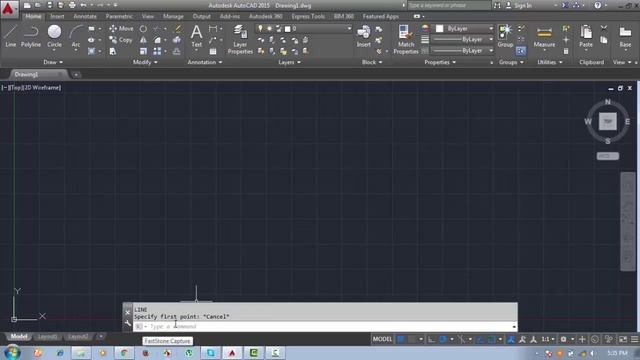Expand the Annotation panel
Image resolution: width=640 pixels, height=360 pixels.
pyautogui.click(x=204, y=62)
